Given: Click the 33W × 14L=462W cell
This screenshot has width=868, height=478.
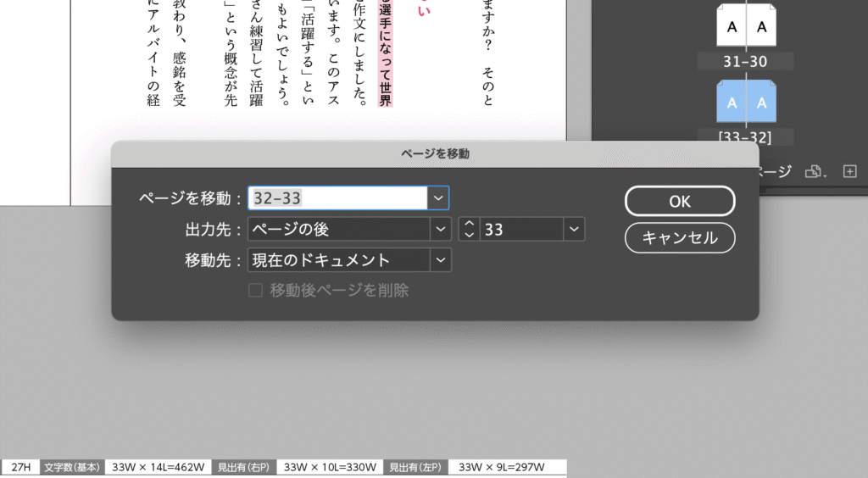Looking at the screenshot, I should click(159, 468).
